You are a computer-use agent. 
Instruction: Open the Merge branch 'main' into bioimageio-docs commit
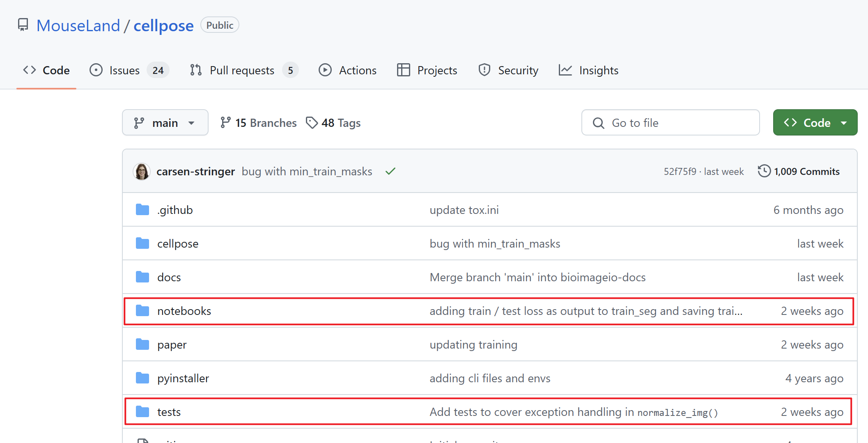point(537,277)
